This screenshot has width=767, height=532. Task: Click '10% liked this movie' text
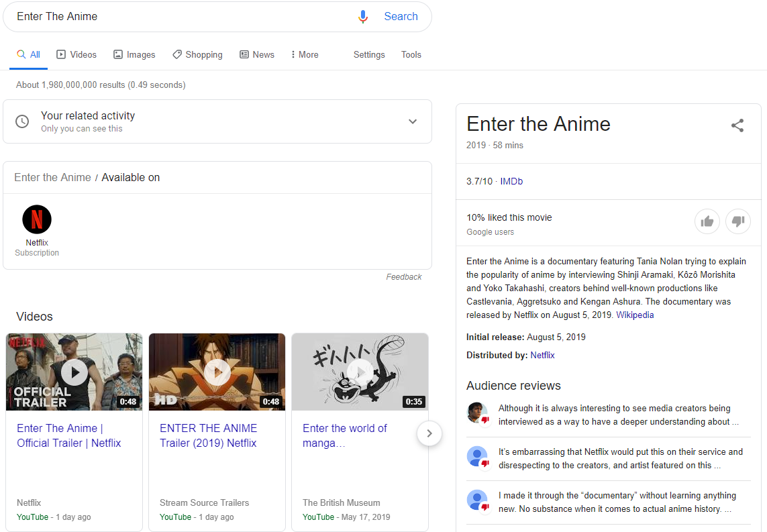(x=509, y=217)
